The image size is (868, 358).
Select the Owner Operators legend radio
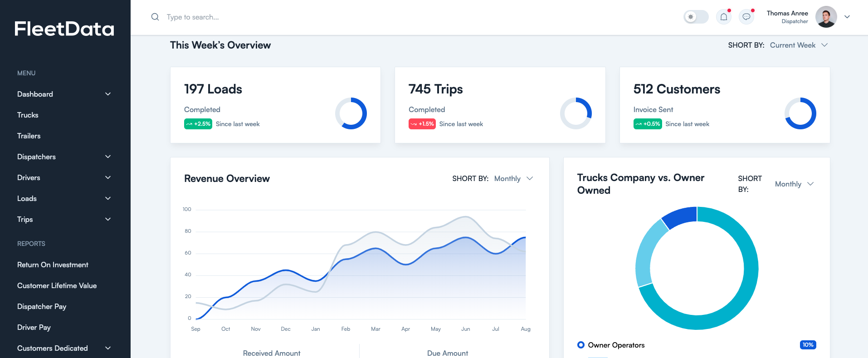[x=581, y=345]
